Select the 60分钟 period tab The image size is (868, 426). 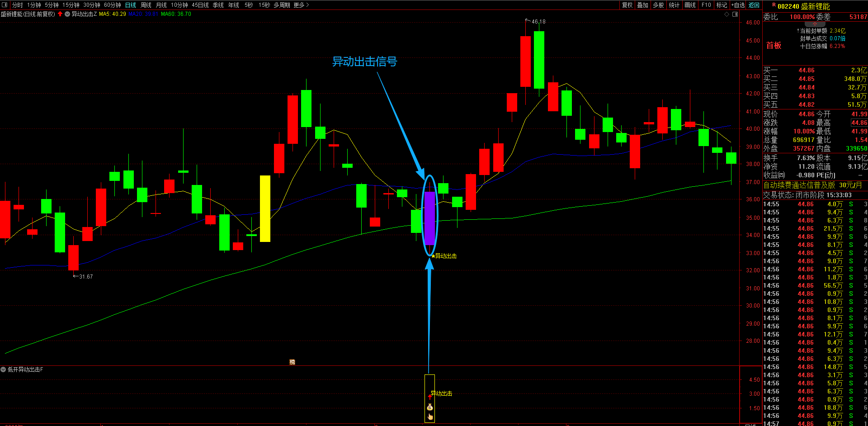tap(113, 5)
